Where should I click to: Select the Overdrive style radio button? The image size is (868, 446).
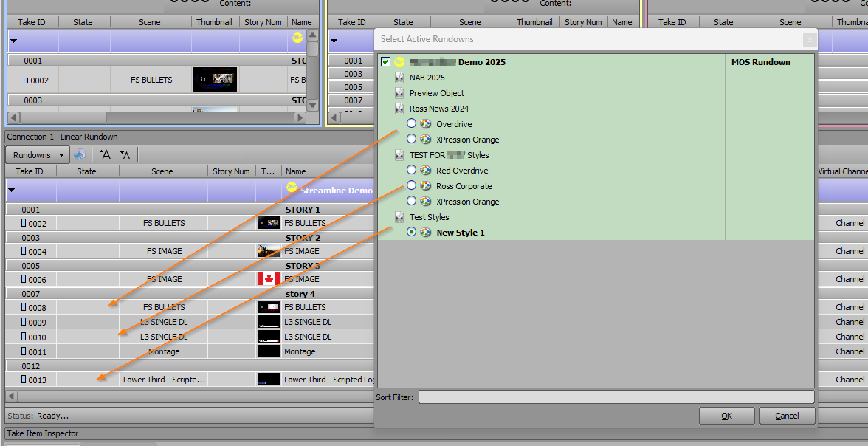pyautogui.click(x=411, y=123)
